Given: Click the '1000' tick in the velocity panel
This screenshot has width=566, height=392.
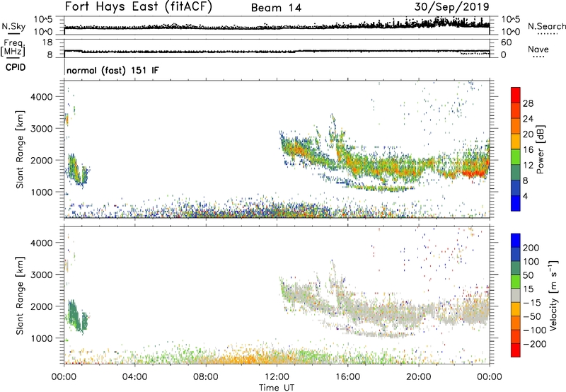Looking at the screenshot, I should (42, 338).
